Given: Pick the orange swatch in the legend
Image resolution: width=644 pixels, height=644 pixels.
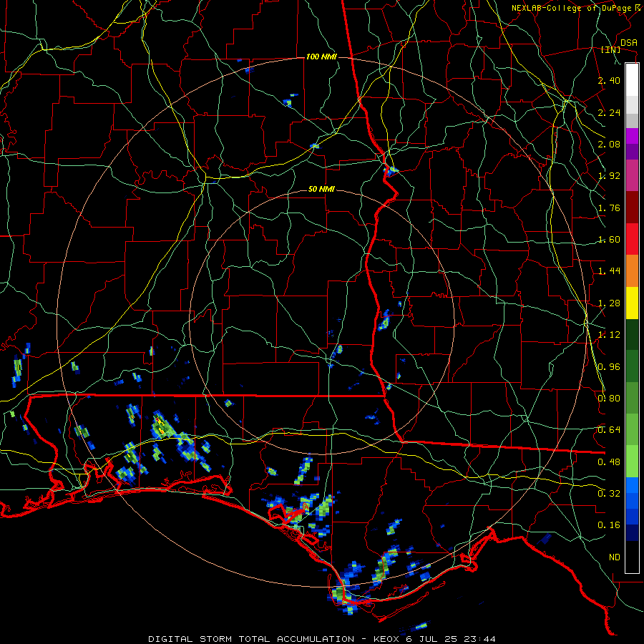Looking at the screenshot, I should pyautogui.click(x=632, y=270).
